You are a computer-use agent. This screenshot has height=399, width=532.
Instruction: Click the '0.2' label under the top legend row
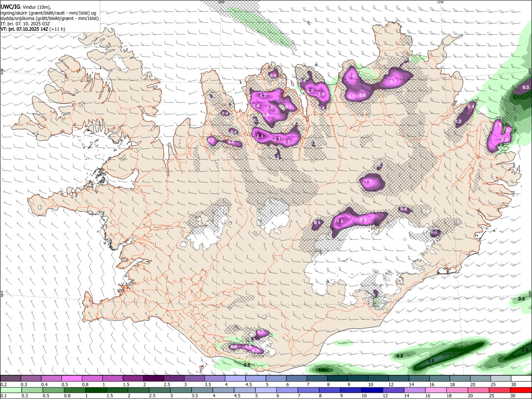4,384
